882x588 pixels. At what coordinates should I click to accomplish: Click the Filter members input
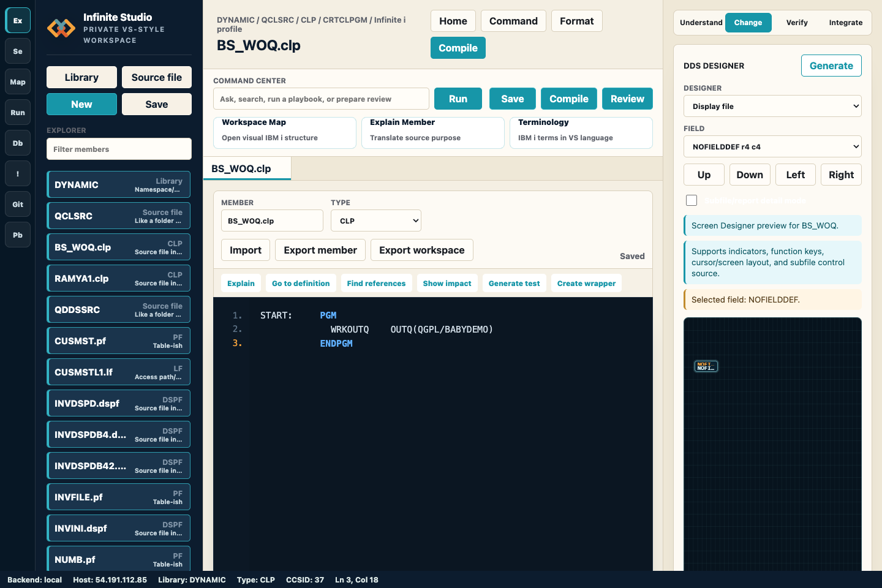pos(119,149)
